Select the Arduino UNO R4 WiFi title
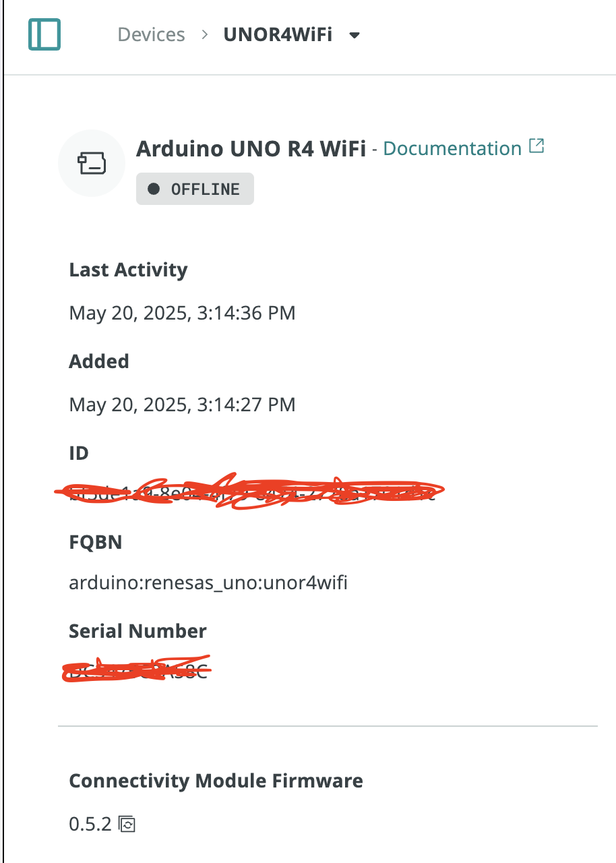The height and width of the screenshot is (863, 616). point(251,148)
